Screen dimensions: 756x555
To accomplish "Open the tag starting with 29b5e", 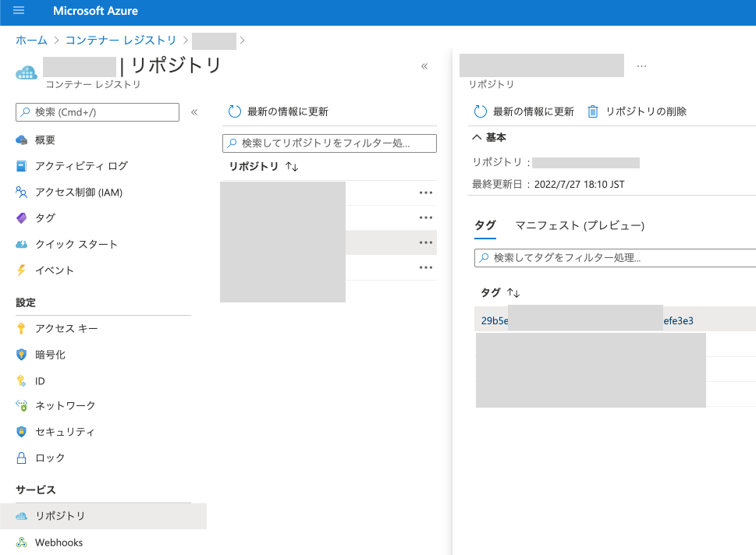I will pos(587,321).
